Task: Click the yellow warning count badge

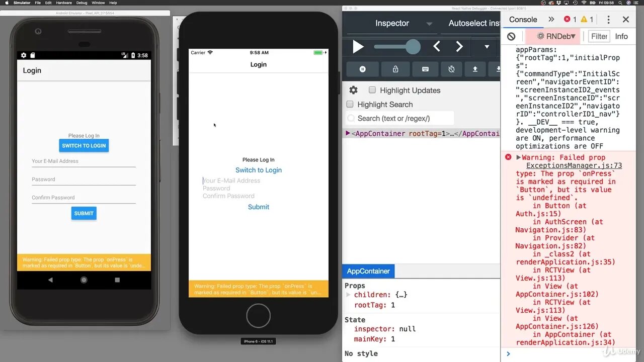Action: (x=587, y=19)
